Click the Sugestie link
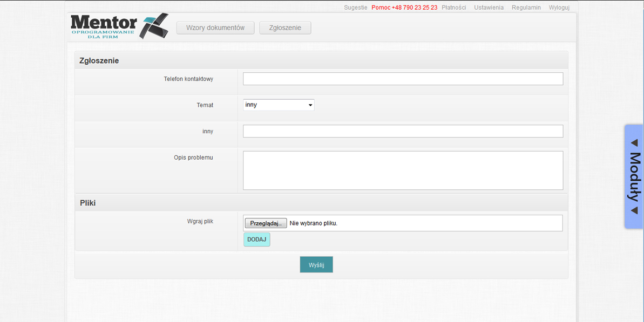644x322 pixels. [355, 8]
